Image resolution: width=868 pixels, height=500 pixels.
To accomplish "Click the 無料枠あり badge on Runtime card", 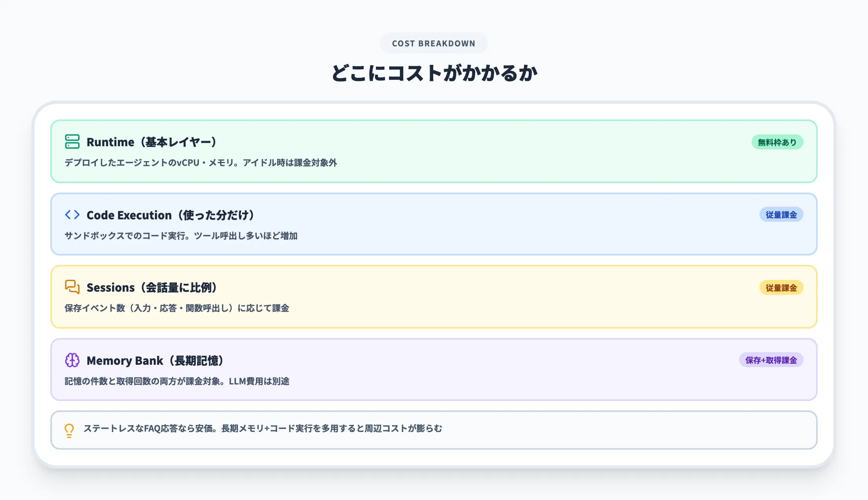I will coord(777,142).
